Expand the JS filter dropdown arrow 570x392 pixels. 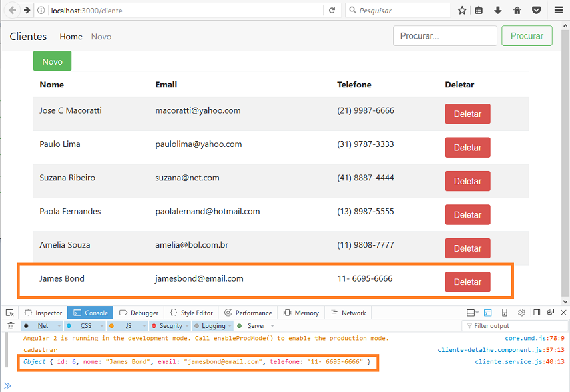[144, 326]
